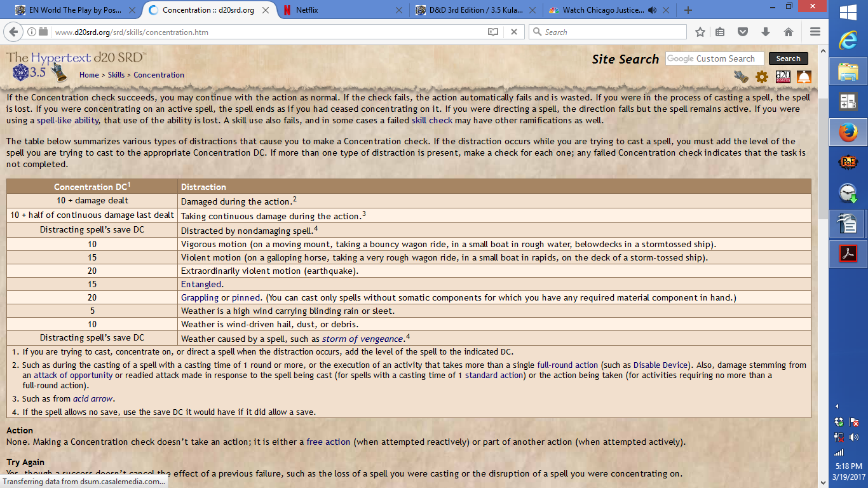Mute the Watch Chicago Justice tab audio
This screenshot has width=868, height=488.
651,10
